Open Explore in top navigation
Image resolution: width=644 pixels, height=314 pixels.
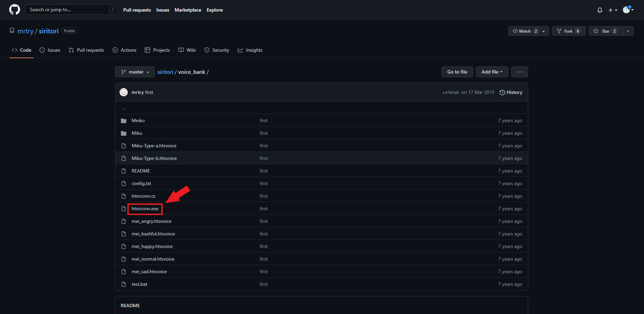click(215, 10)
